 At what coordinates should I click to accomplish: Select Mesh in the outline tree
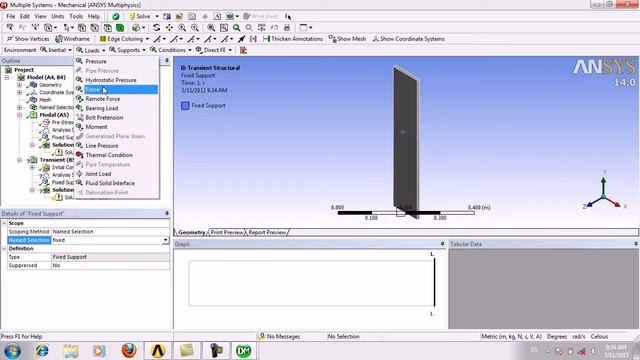[45, 100]
